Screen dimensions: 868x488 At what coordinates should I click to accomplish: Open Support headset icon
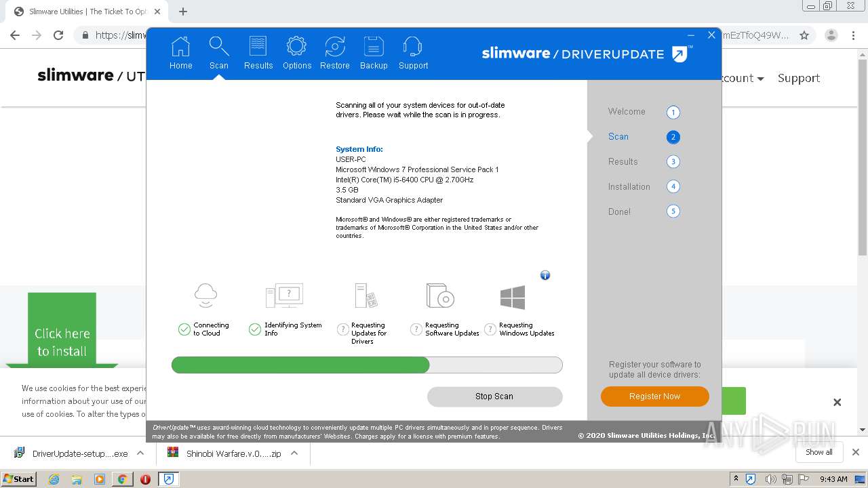click(x=413, y=54)
